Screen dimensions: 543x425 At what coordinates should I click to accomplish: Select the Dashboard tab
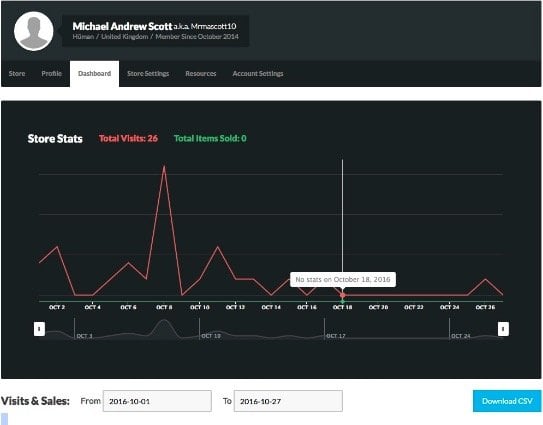[95, 73]
